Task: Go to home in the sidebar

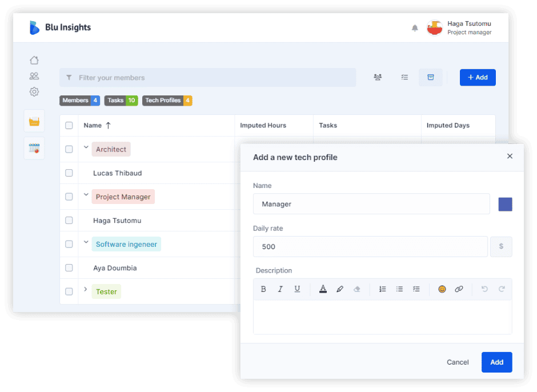Action: (34, 61)
